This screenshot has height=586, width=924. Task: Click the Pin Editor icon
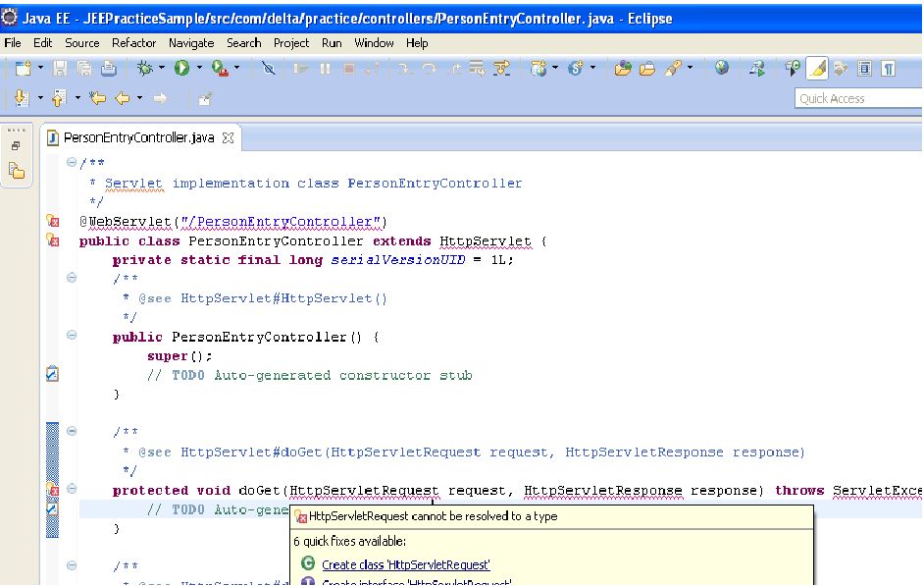pyautogui.click(x=204, y=98)
